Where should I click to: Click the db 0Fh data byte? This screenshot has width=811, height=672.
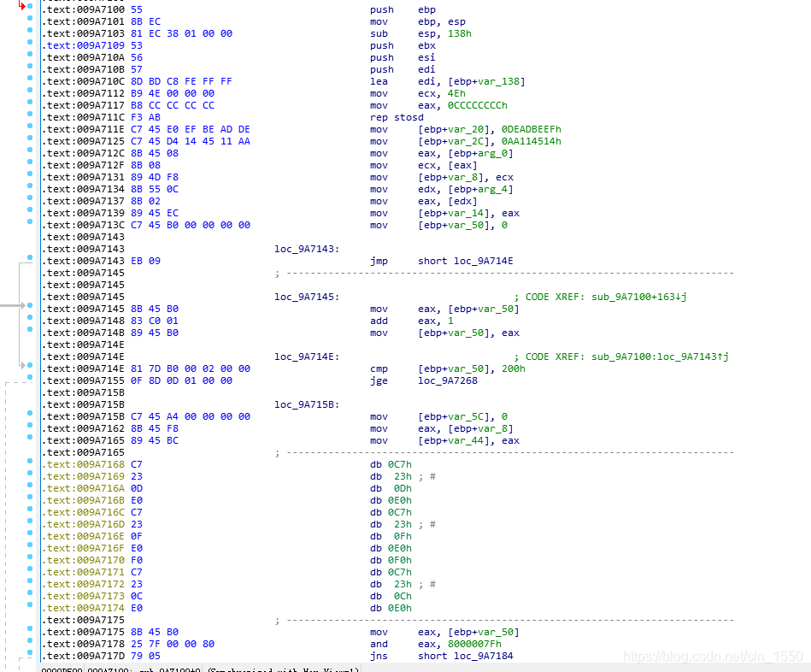pyautogui.click(x=391, y=536)
